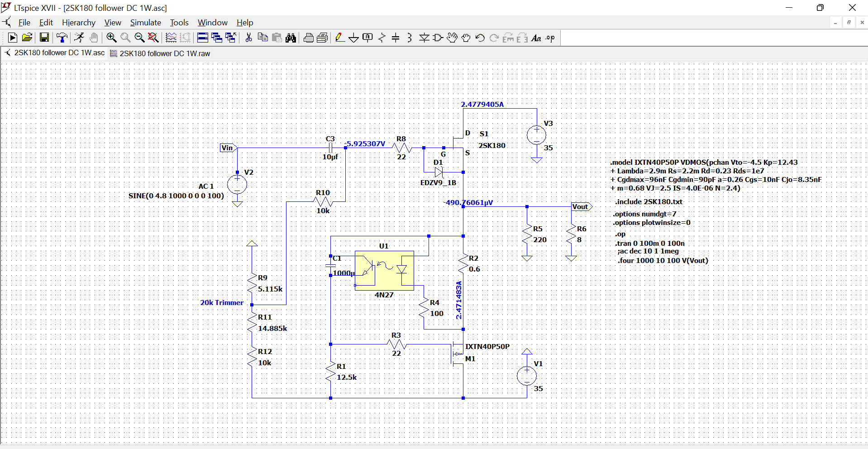868x449 pixels.
Task: Switch to 2SK180 follower DC 1W.asc tab
Action: 55,53
